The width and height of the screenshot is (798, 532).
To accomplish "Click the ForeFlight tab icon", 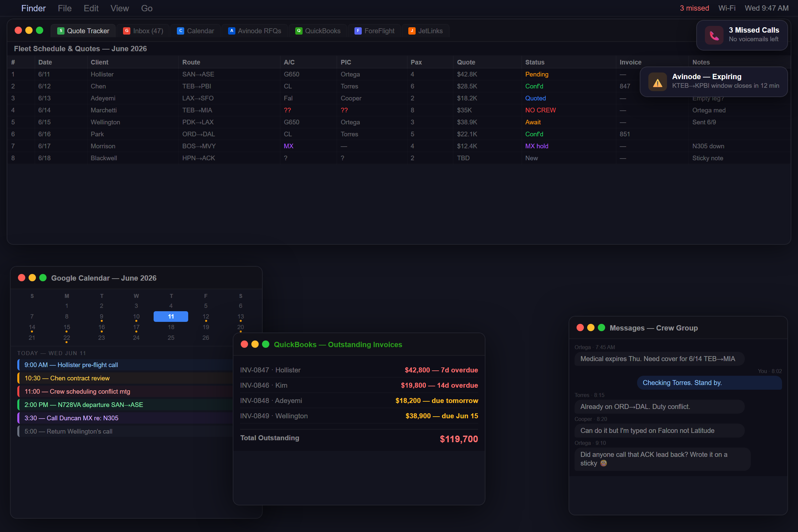I will 358,31.
